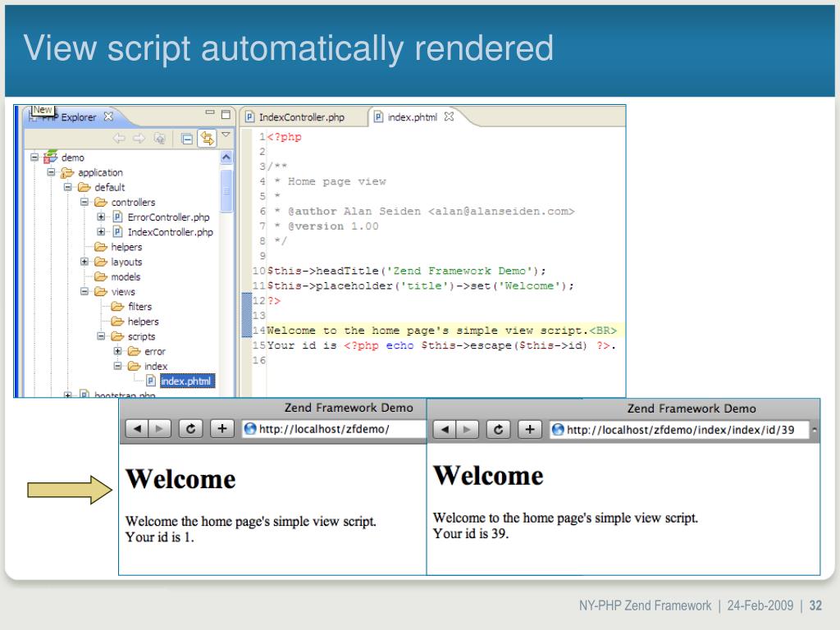Expand the layouts folder
This screenshot has height=630, width=840.
click(x=84, y=262)
